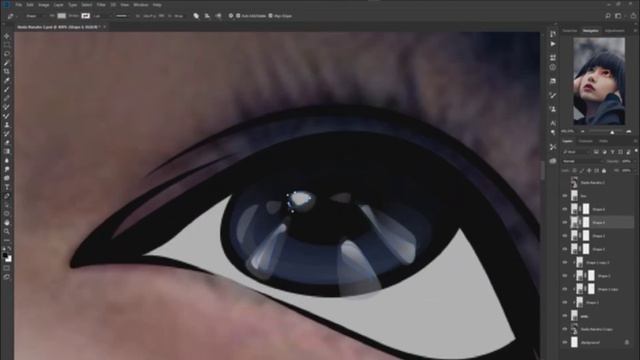Close the open document tab
640x360 pixels.
(x=104, y=27)
